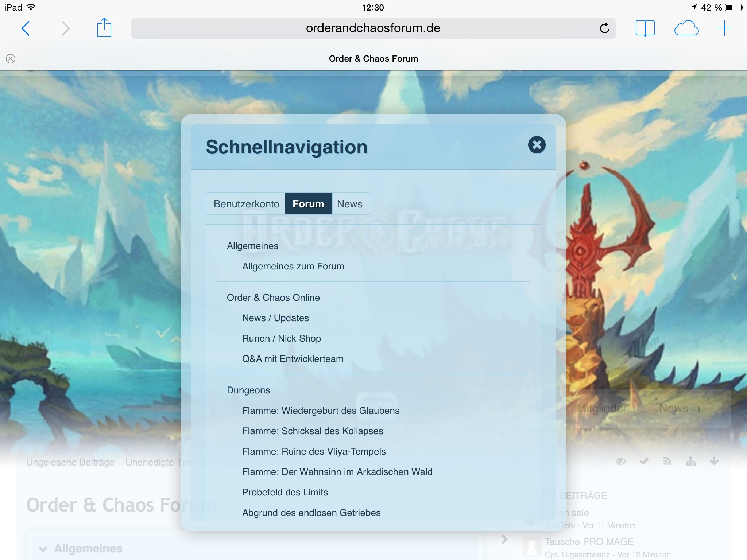Image resolution: width=747 pixels, height=560 pixels.
Task: Close the Schnellnavigation dialog
Action: pos(537,145)
